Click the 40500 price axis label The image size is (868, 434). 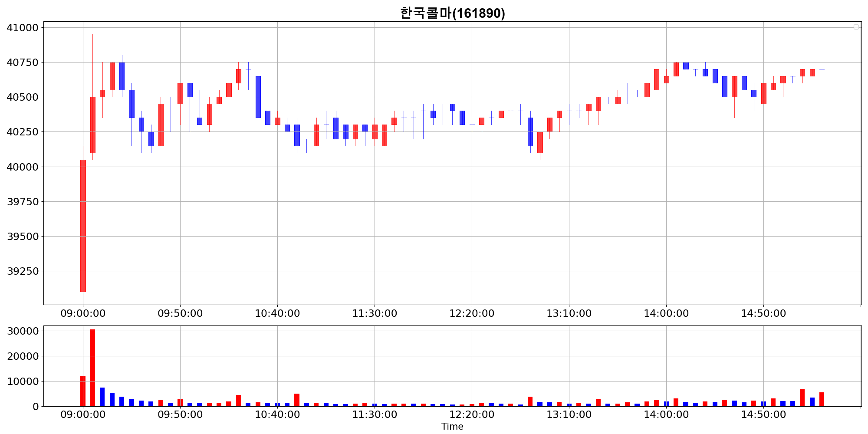pyautogui.click(x=23, y=97)
